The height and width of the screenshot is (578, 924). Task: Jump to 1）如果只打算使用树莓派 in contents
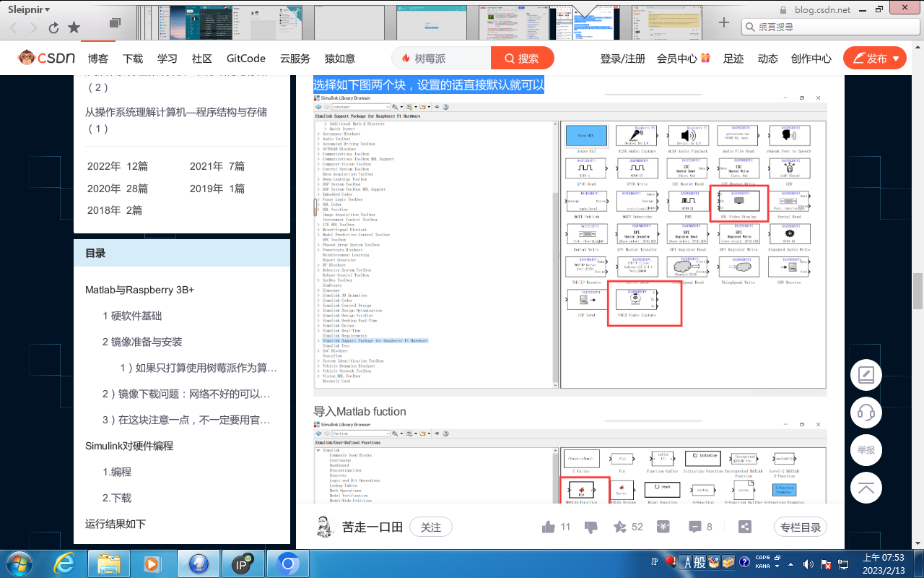click(199, 368)
